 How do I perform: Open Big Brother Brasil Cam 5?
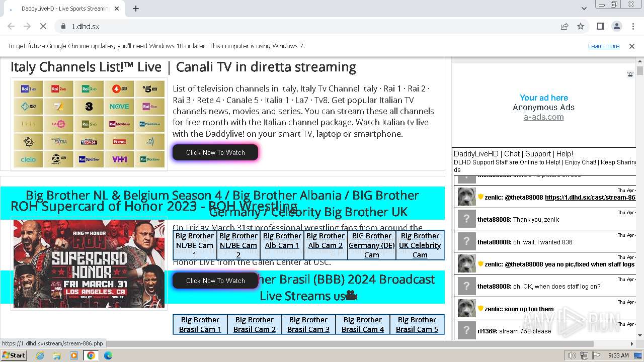tap(417, 324)
